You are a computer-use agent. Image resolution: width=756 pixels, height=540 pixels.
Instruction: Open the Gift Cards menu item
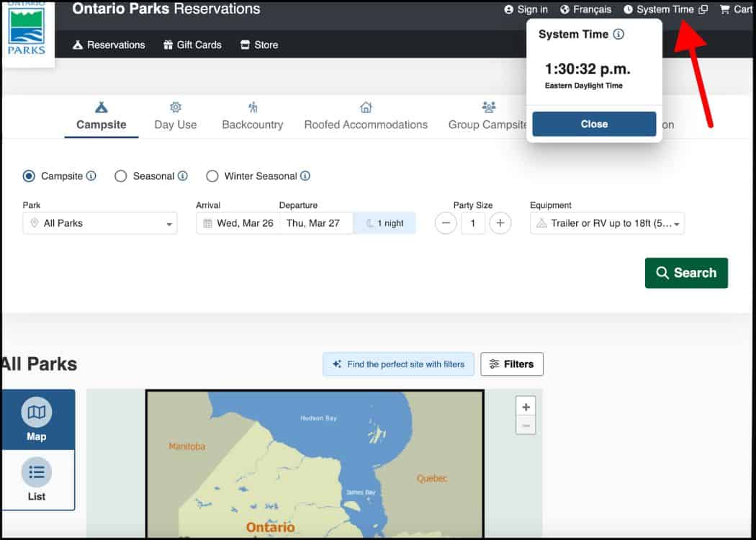coord(192,45)
